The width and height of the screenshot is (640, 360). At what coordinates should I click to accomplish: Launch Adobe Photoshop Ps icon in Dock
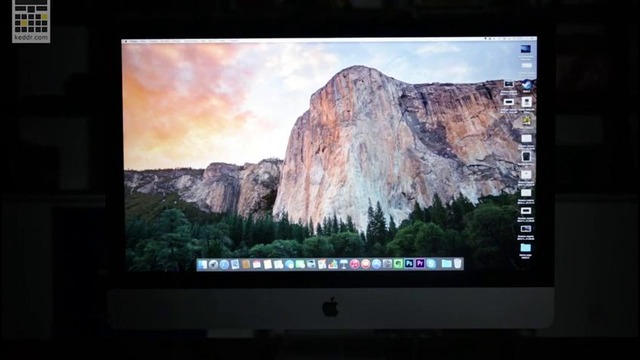409,264
